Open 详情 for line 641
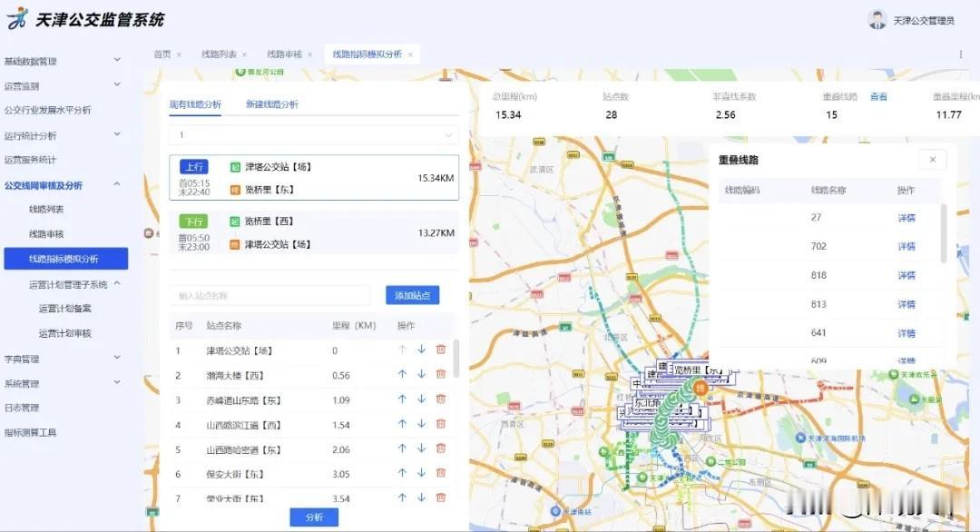 [906, 333]
